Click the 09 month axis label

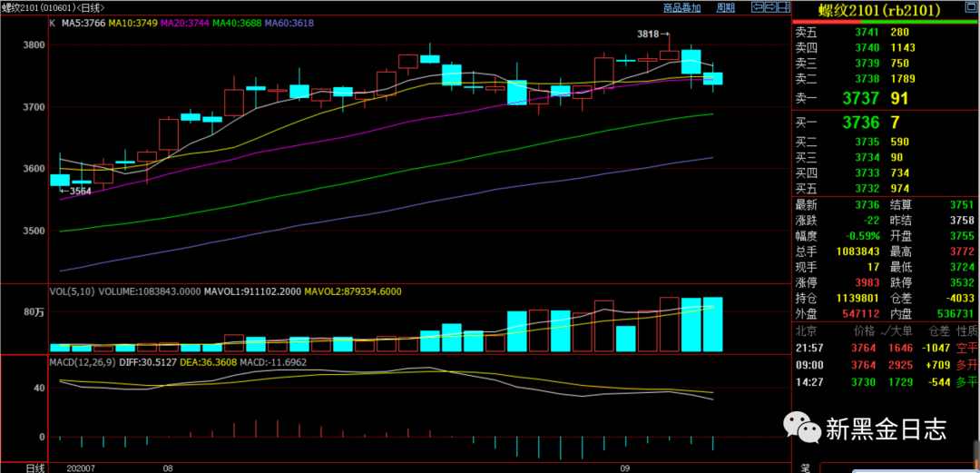625,468
